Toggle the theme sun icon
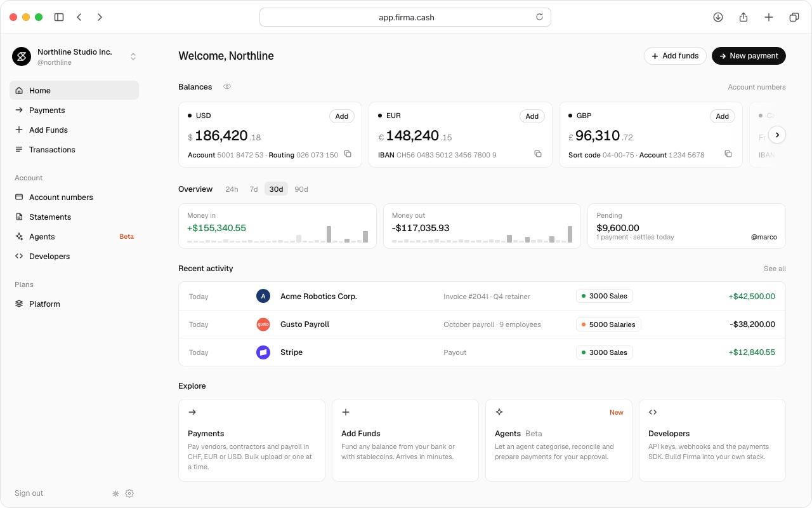Viewport: 812px width, 508px height. (x=115, y=493)
